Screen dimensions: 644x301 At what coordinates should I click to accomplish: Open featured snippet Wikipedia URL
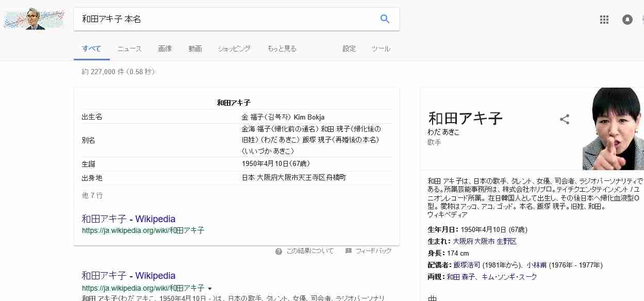pos(143,230)
